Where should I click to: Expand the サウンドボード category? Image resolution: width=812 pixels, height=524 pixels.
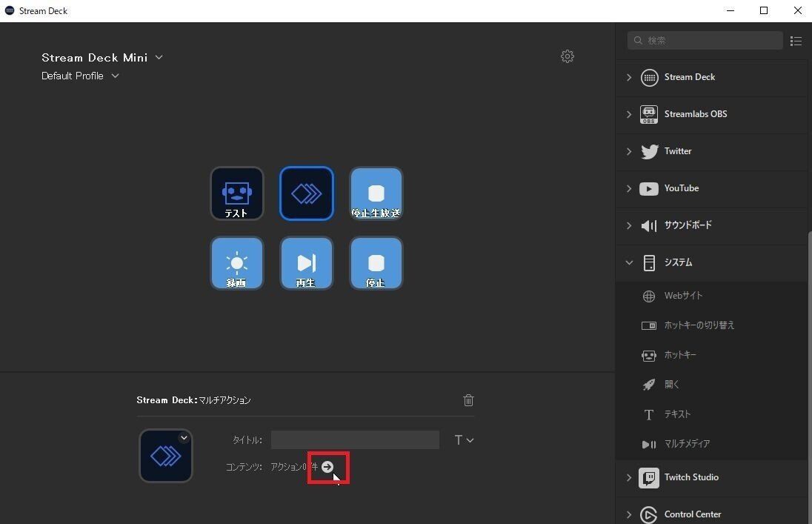pyautogui.click(x=629, y=225)
